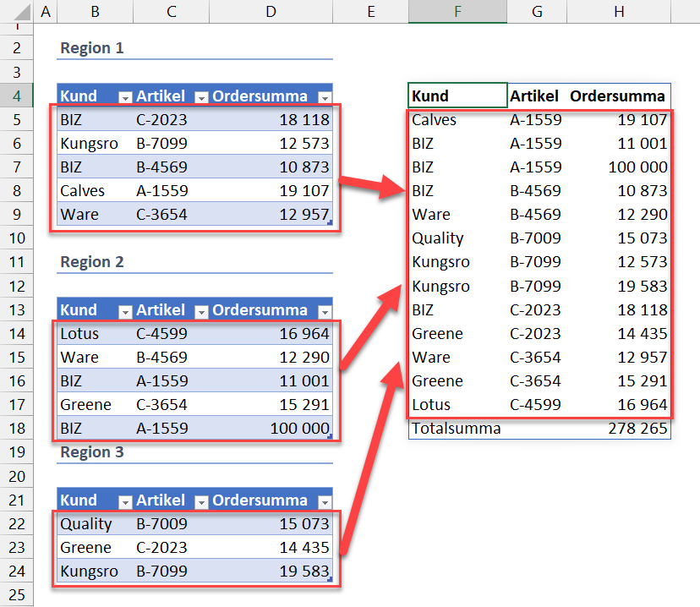Viewport: 700px width, 607px height.
Task: Click resize handle of Region 3 table
Action: tap(330, 580)
